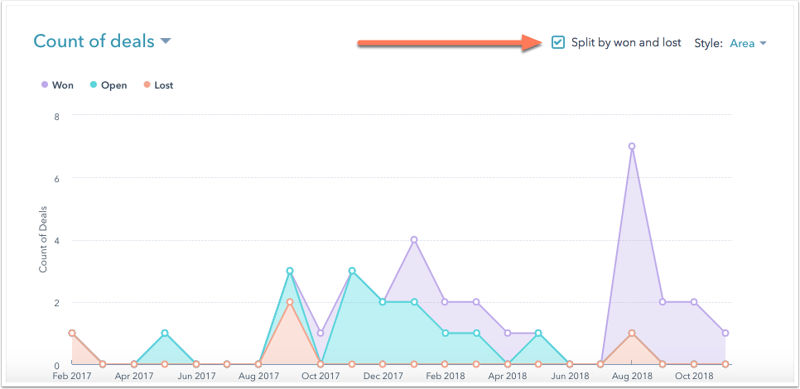
Task: Click the last Won point at 1
Action: (725, 333)
